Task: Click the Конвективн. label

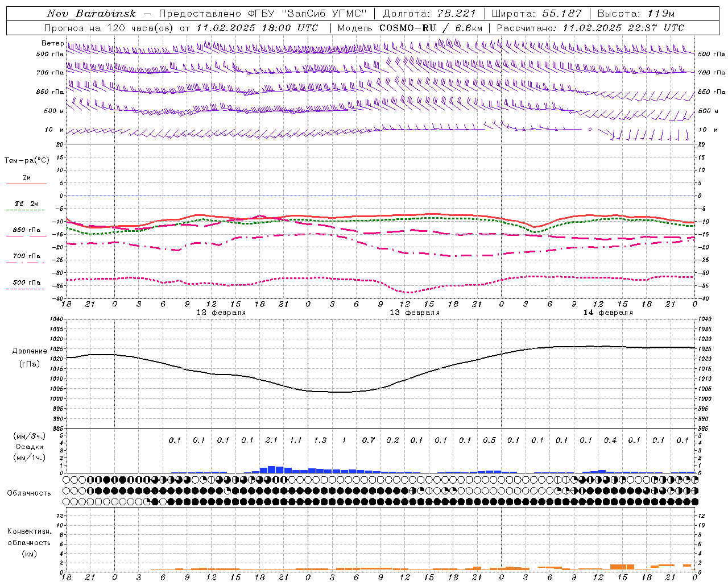Action: tap(30, 531)
